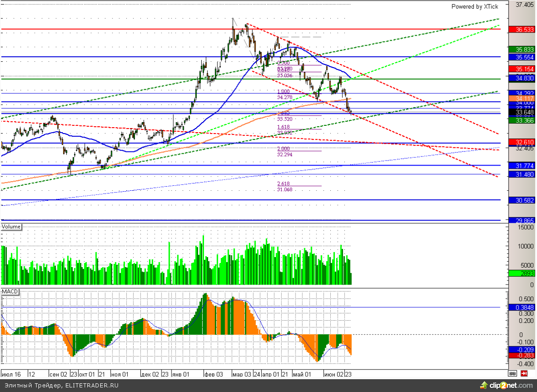
Task: Select the Volume panel label
Action: 11,226
